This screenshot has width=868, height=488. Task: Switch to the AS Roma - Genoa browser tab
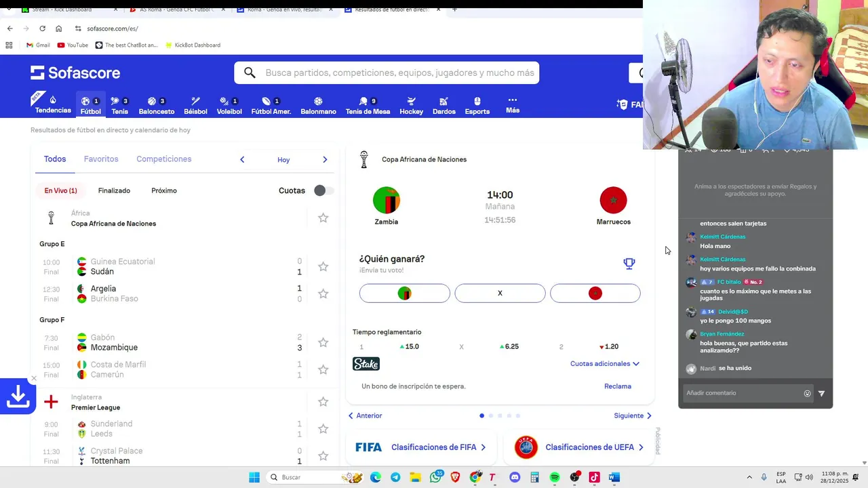(x=176, y=9)
